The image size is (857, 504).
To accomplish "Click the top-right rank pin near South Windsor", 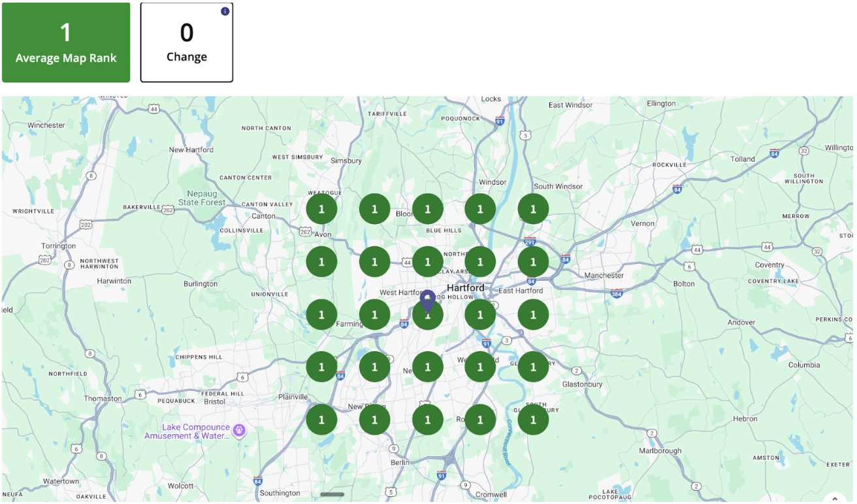I will point(533,209).
